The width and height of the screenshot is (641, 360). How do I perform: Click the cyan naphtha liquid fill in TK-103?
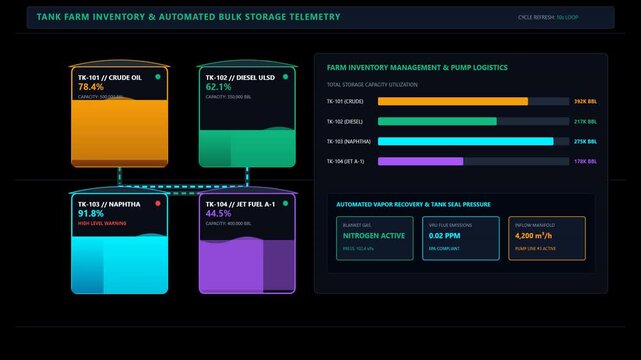tap(119, 264)
